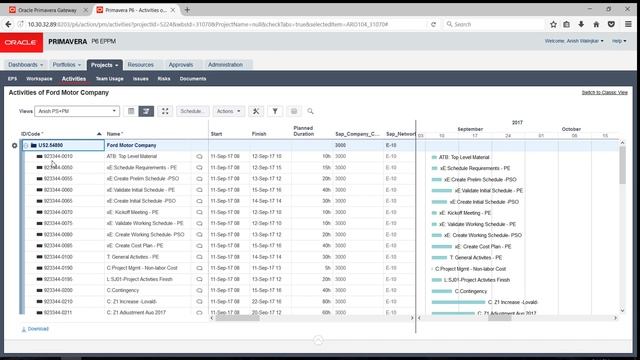The height and width of the screenshot is (360, 640).
Task: Click Switch to Classic View link
Action: (604, 93)
